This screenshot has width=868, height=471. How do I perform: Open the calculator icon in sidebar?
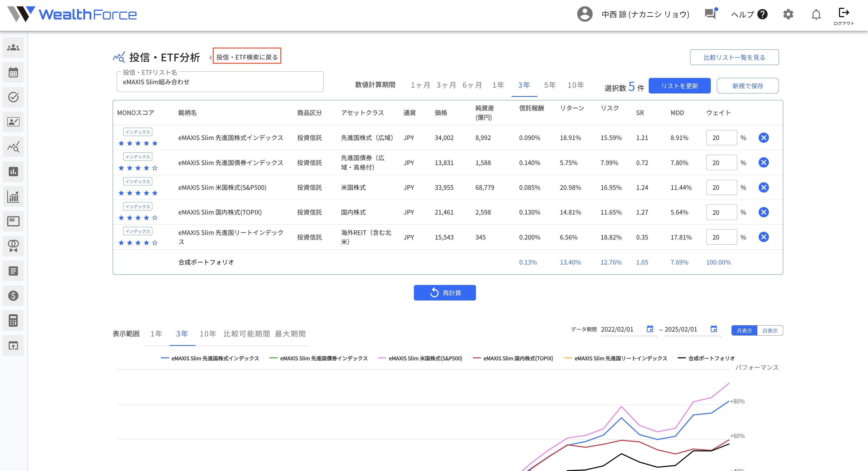pos(13,321)
